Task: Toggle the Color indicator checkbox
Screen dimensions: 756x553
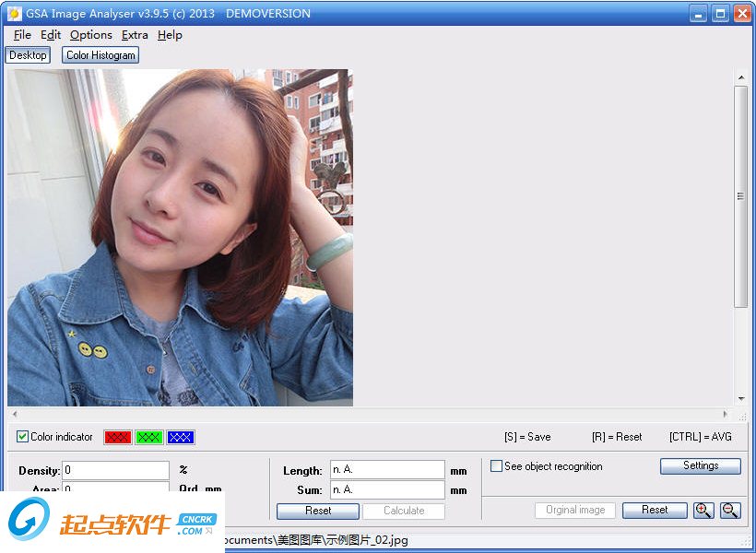Action: (x=22, y=437)
